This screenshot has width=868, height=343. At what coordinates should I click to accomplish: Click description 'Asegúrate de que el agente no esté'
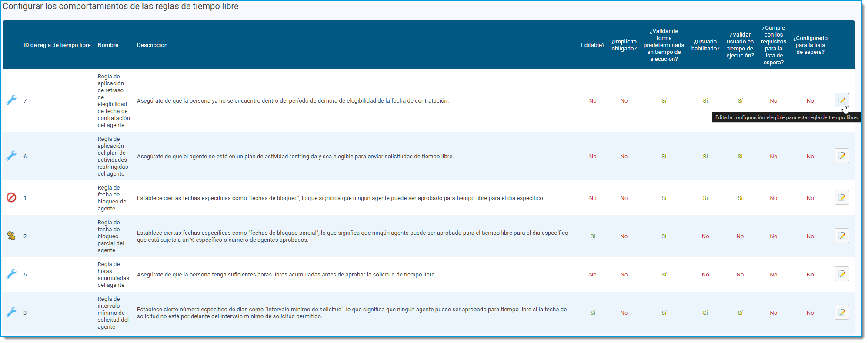tap(295, 156)
